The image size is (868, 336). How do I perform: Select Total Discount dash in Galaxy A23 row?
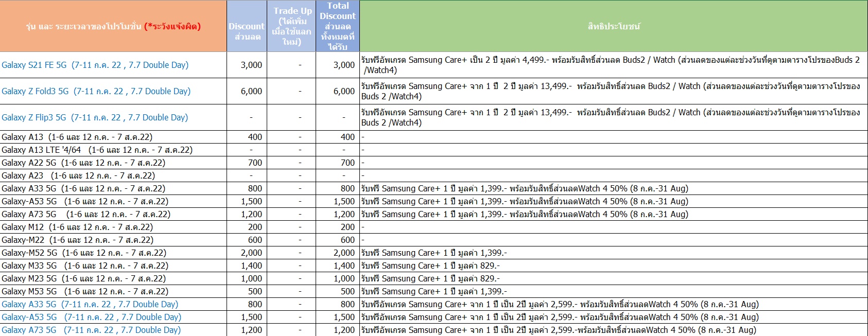[338, 175]
